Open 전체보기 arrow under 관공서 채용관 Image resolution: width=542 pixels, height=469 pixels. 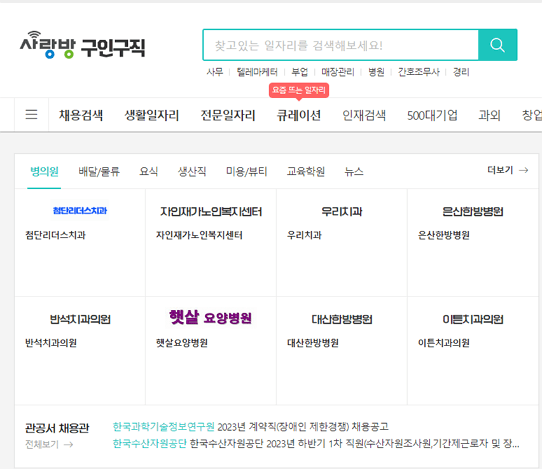(49, 444)
